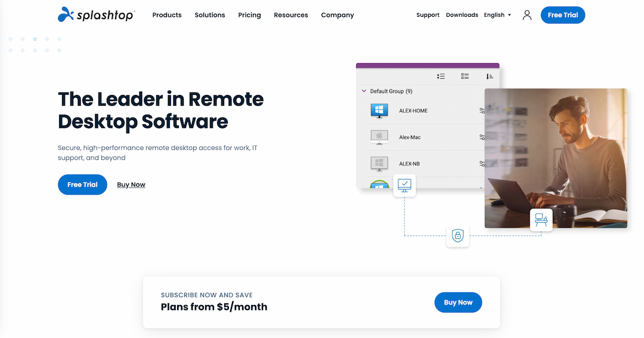Click Buy Now in the subscribe banner
The width and height of the screenshot is (644, 338).
tap(458, 302)
